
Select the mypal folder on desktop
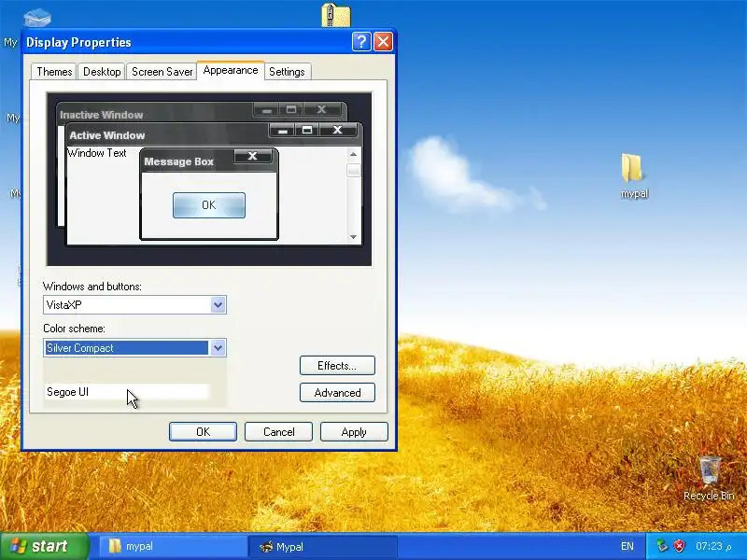[634, 175]
